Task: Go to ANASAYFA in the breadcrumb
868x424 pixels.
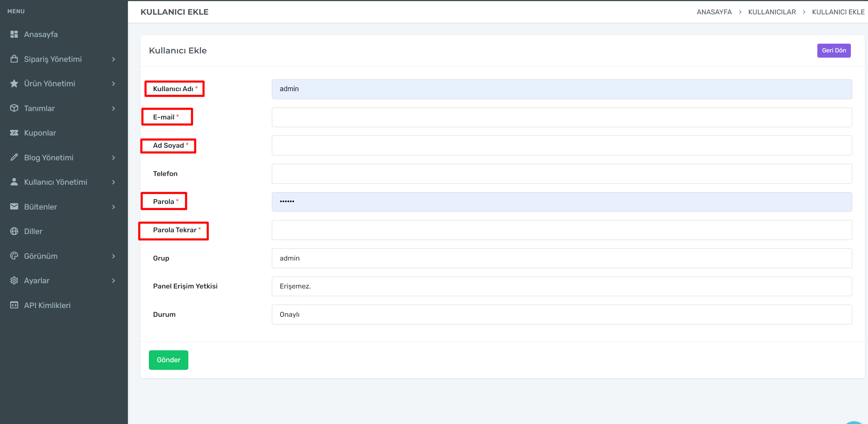Action: pos(714,12)
